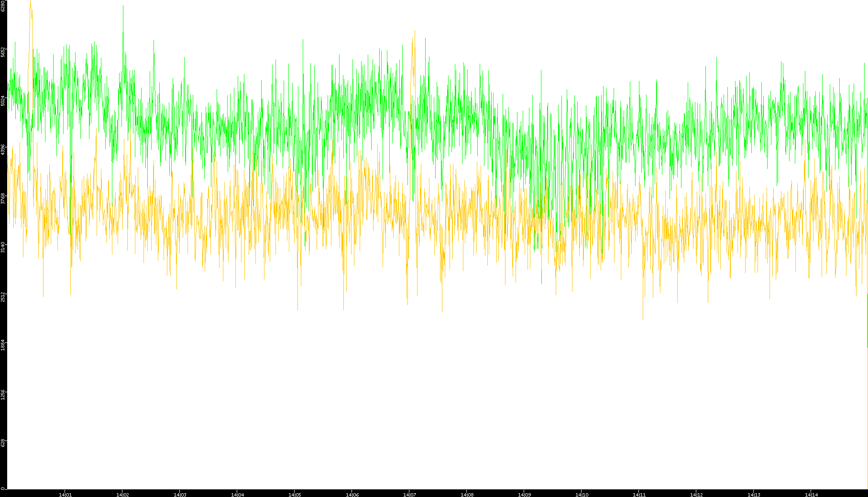This screenshot has height=497, width=868.
Task: Select the 3140 vertical axis label
Action: 3,247
